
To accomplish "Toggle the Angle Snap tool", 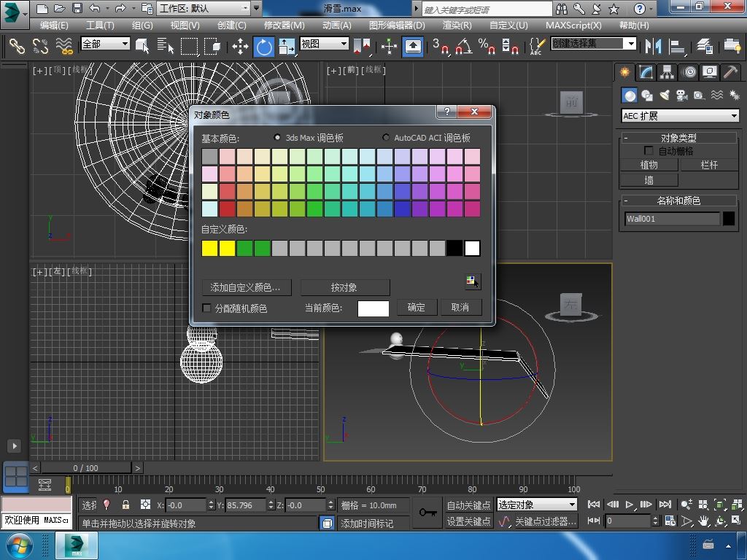I will click(463, 46).
